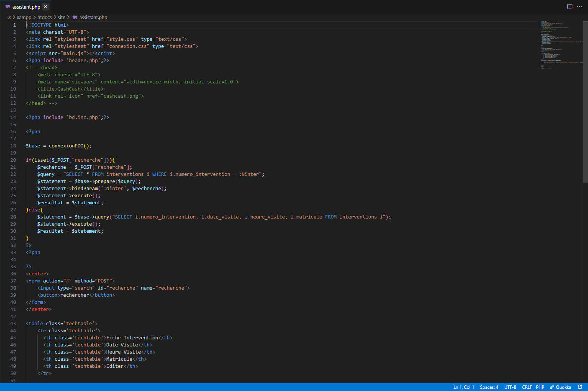Click the Ln 1, Col 1 indicator
588x391 pixels.
(x=464, y=387)
